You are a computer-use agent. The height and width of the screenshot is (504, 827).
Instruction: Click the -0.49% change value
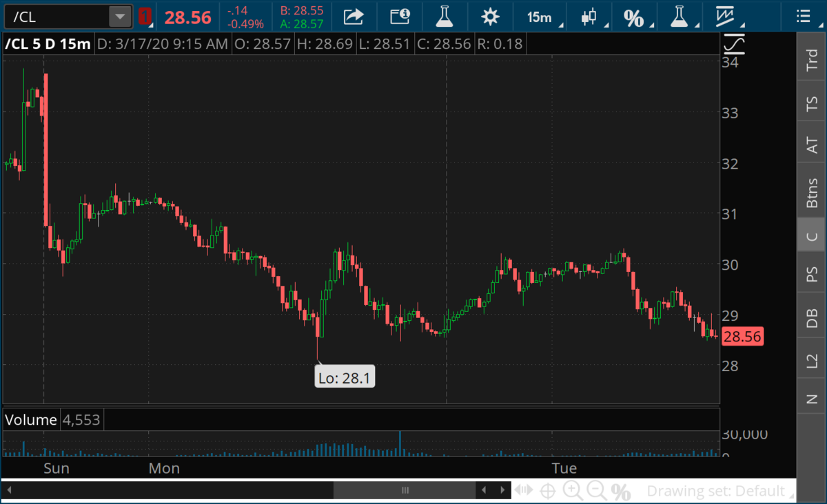(x=245, y=24)
